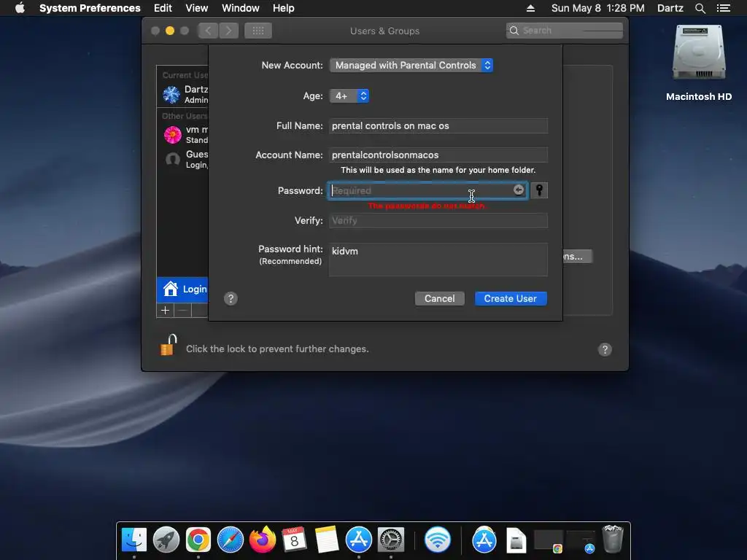
Task: Add a user with plus button
Action: pos(166,311)
